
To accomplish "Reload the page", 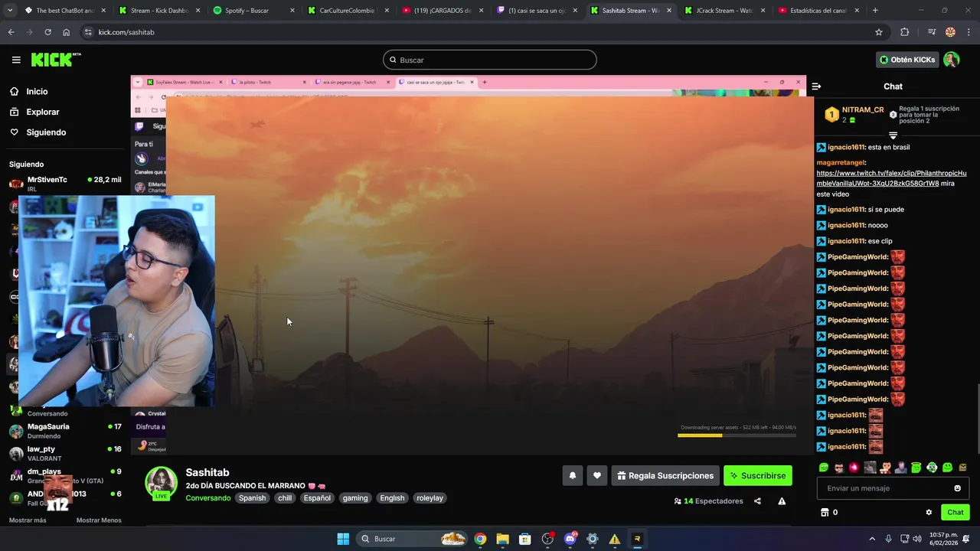I will (x=47, y=32).
